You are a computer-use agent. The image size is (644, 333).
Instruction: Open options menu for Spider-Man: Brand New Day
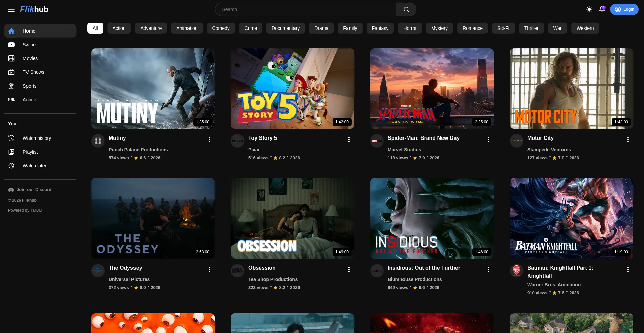488,140
